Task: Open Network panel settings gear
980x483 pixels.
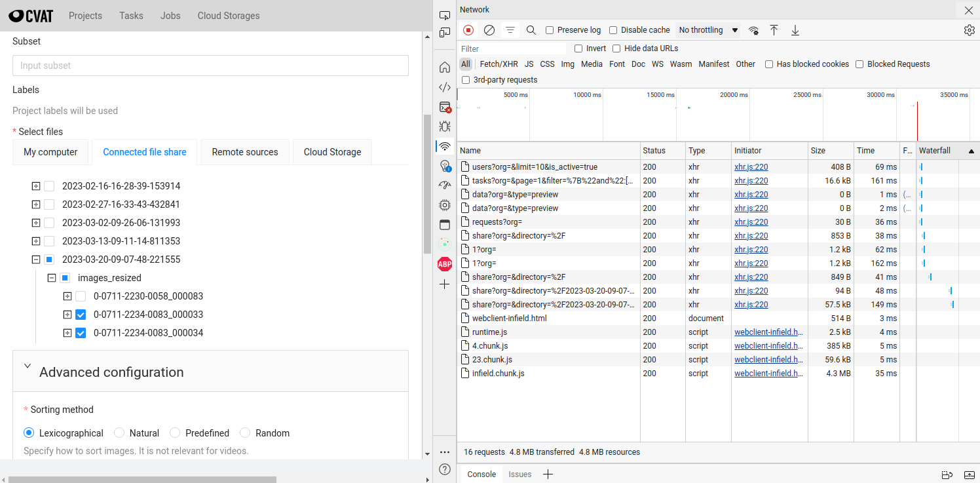Action: [970, 29]
